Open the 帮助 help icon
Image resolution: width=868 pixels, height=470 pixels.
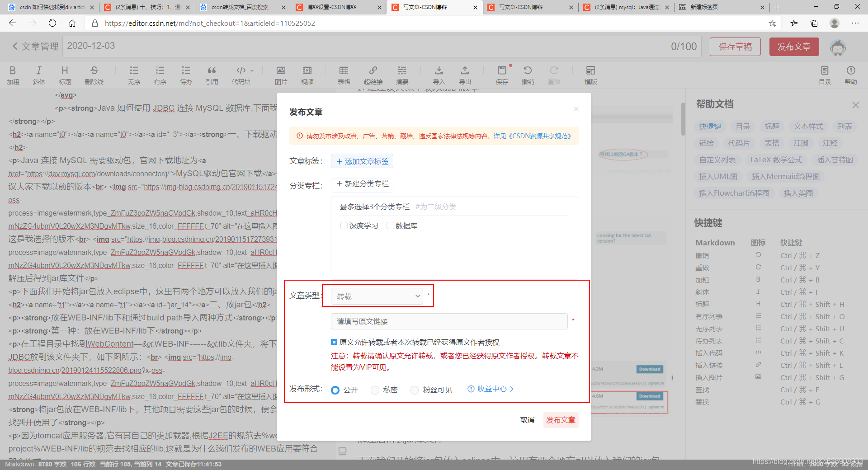coord(851,75)
